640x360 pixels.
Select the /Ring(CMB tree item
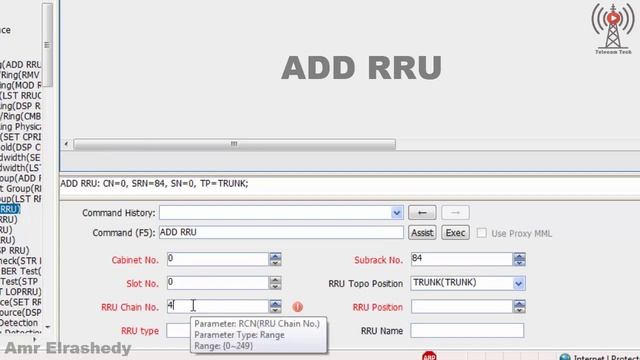tap(20, 116)
